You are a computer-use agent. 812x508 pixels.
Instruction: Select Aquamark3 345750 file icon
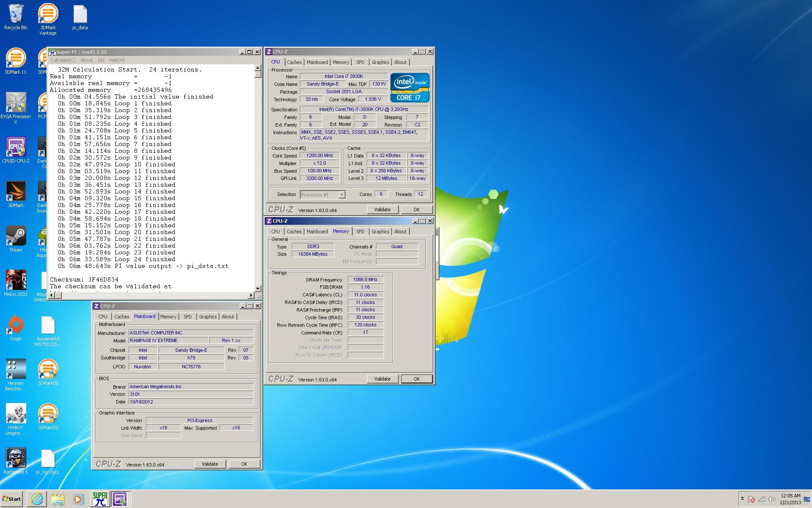click(48, 331)
